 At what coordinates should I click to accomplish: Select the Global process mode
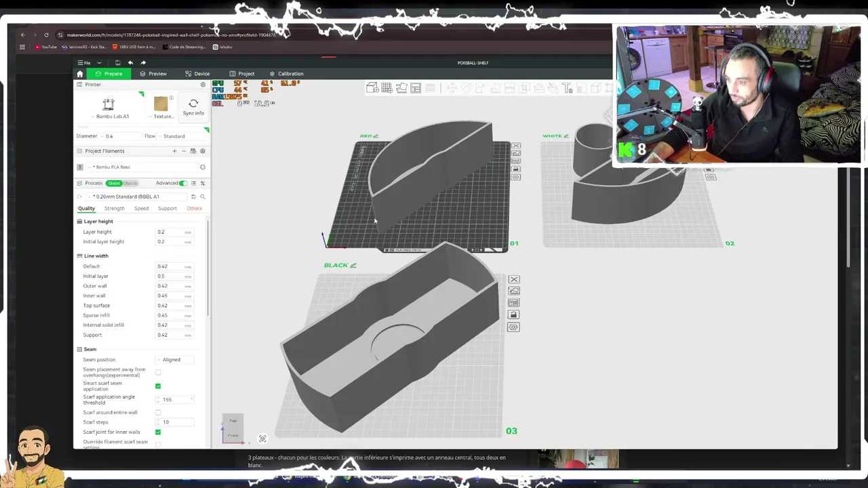[113, 183]
